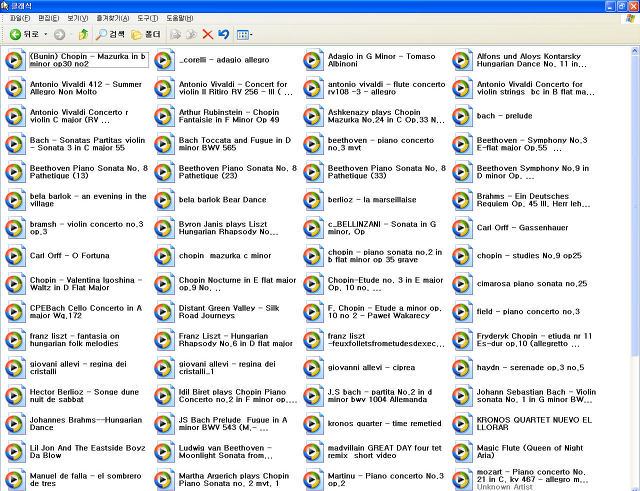Click 'Antonio Vivaldi Concerto r violin C major' filename
Image resolution: width=640 pixels, height=491 pixels.
(x=79, y=116)
